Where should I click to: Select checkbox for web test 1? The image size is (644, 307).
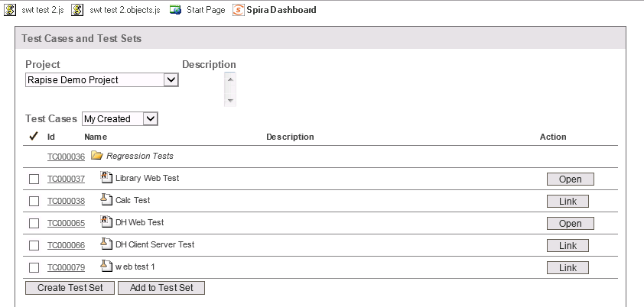coord(34,268)
